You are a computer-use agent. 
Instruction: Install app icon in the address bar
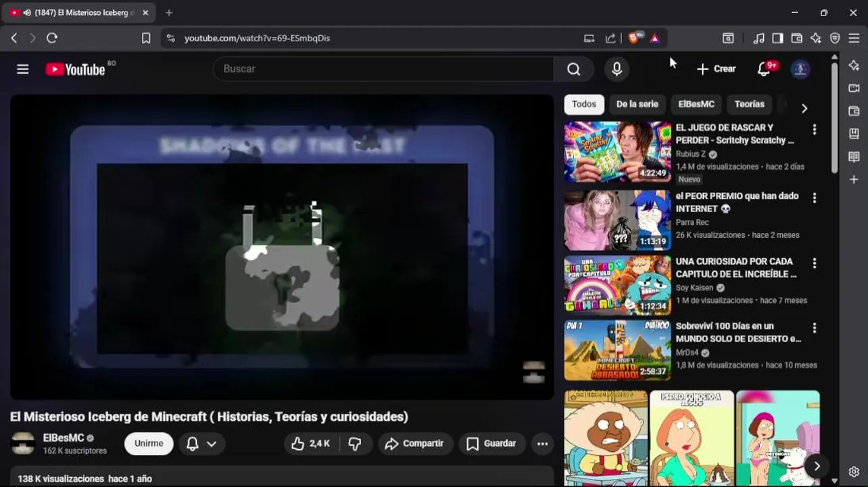point(589,39)
